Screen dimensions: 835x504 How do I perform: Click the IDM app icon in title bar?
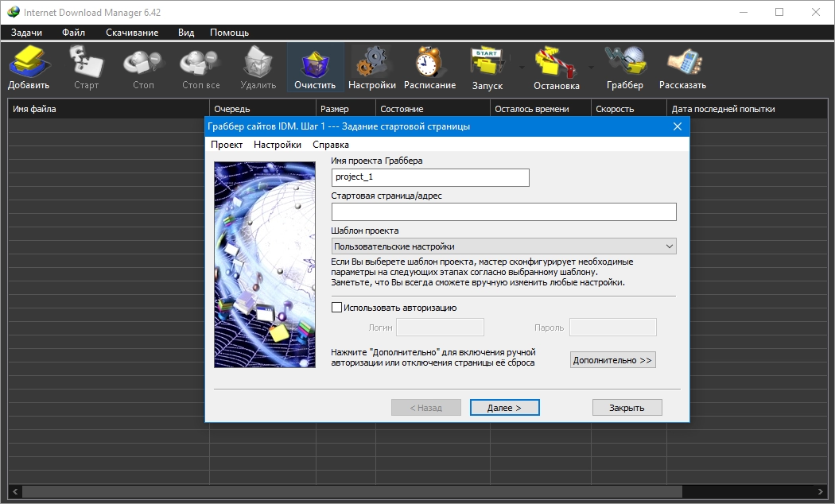click(x=13, y=12)
